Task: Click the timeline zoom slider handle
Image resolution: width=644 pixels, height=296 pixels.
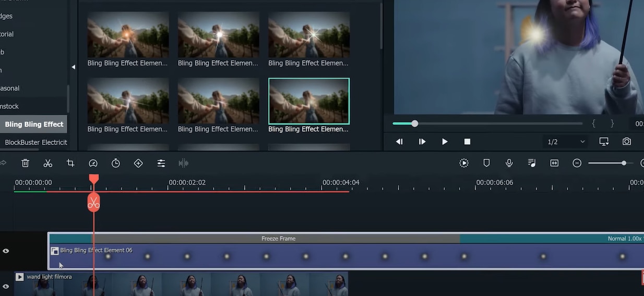Action: [x=624, y=163]
